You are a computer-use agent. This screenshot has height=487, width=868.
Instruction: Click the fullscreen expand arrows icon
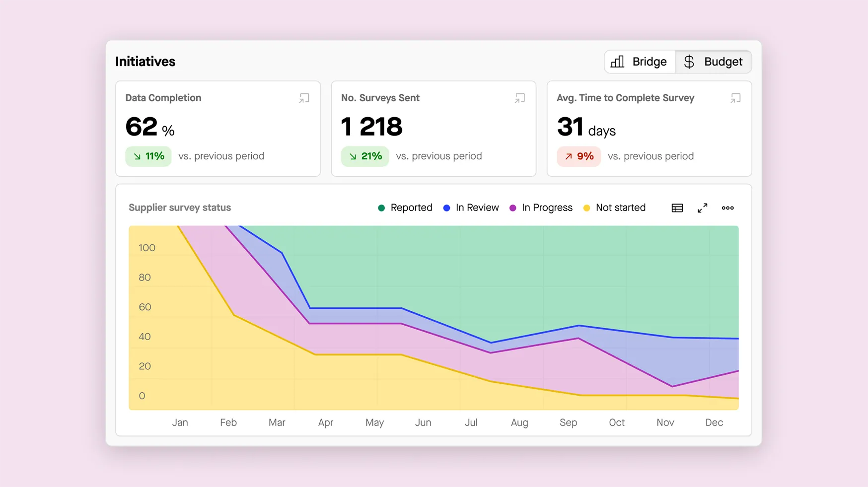click(x=702, y=208)
